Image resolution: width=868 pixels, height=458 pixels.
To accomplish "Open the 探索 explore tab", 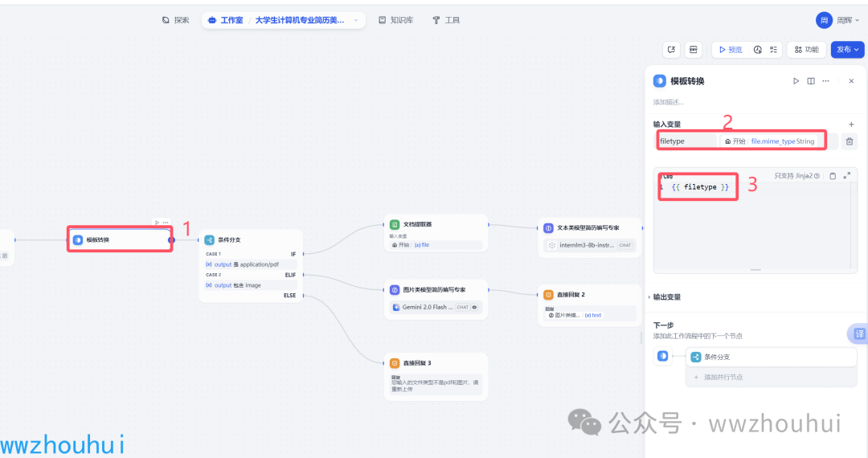I will coord(175,20).
